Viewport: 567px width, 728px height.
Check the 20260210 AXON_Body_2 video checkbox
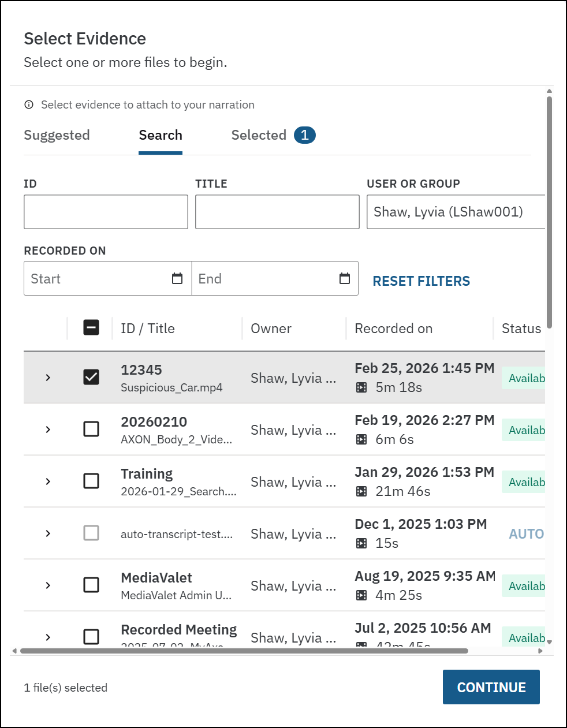pos(91,429)
